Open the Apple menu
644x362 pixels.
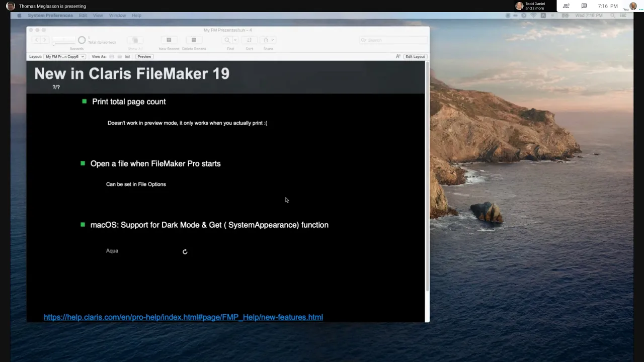(x=19, y=16)
